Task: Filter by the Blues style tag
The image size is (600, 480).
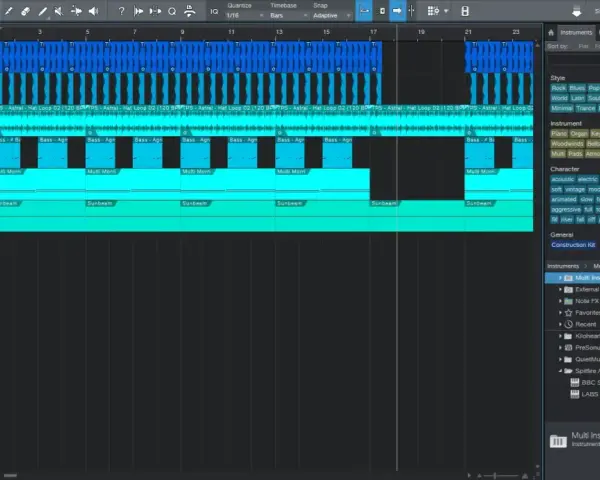Action: [x=577, y=88]
